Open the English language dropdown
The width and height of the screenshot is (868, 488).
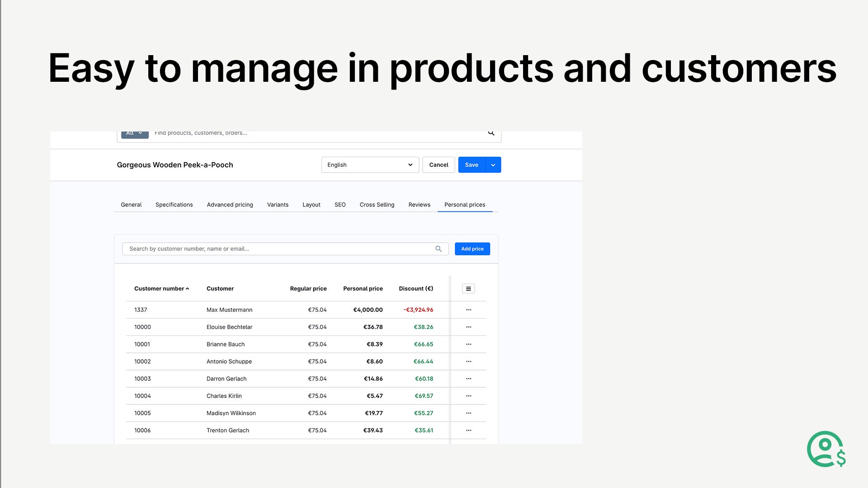pyautogui.click(x=370, y=165)
